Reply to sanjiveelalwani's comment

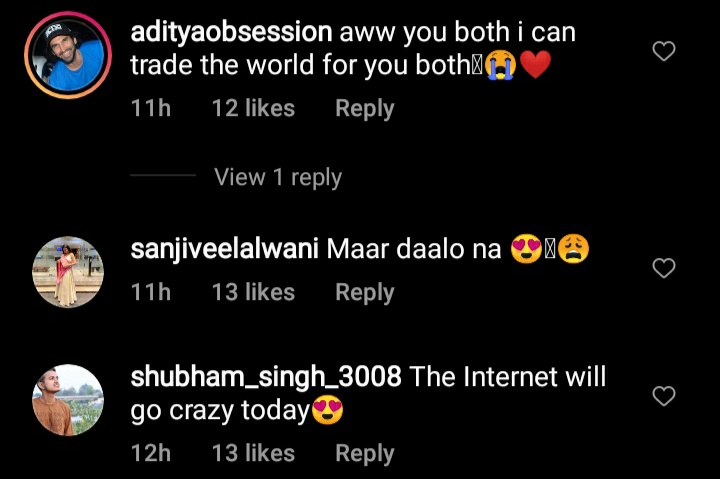point(365,293)
